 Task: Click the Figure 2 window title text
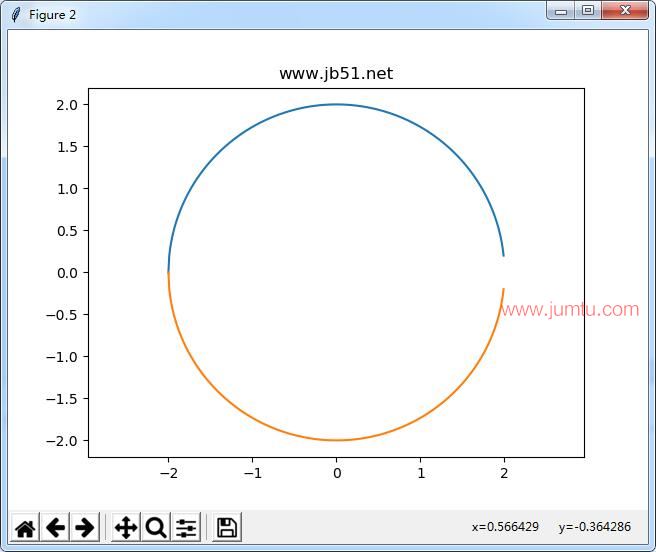[x=52, y=15]
